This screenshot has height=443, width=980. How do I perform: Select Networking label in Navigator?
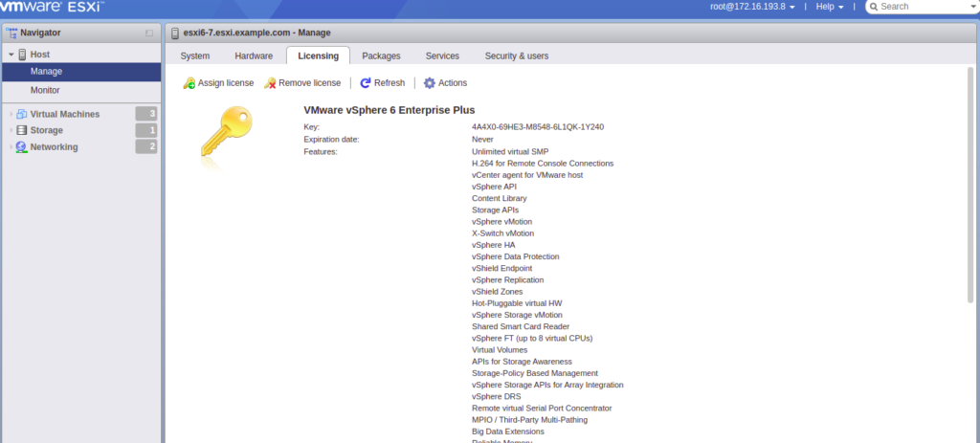tap(55, 146)
